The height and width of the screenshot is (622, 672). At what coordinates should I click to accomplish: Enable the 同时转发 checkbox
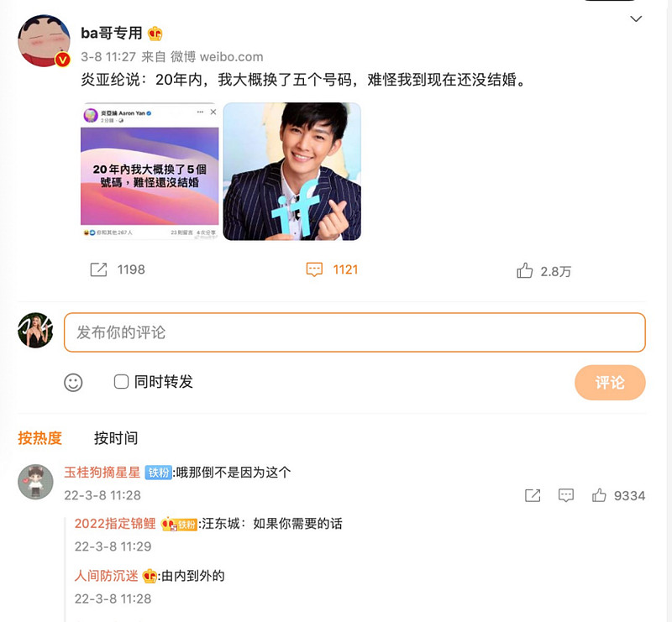click(x=121, y=382)
